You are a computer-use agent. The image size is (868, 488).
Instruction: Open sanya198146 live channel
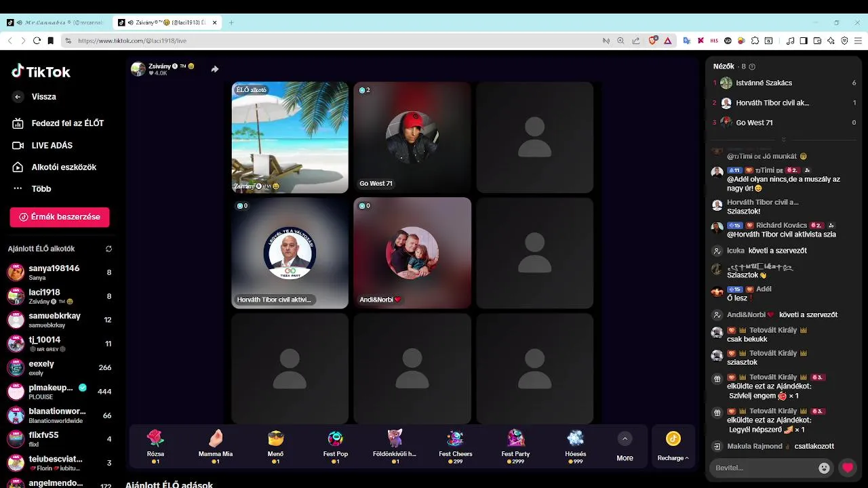point(60,272)
